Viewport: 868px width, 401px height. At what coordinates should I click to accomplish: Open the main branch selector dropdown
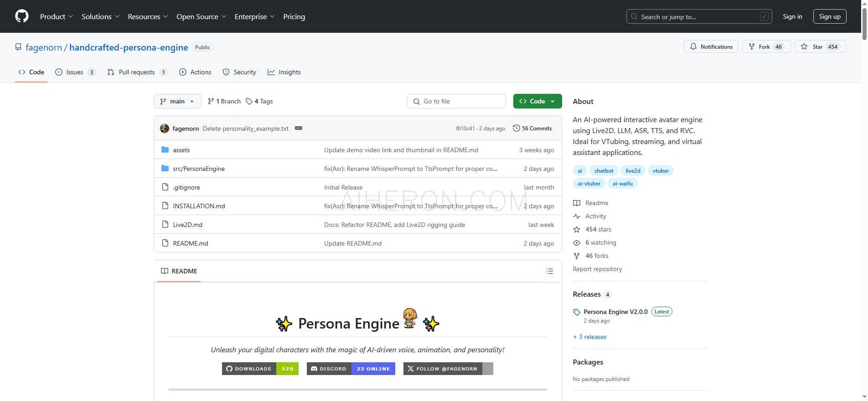(x=177, y=101)
